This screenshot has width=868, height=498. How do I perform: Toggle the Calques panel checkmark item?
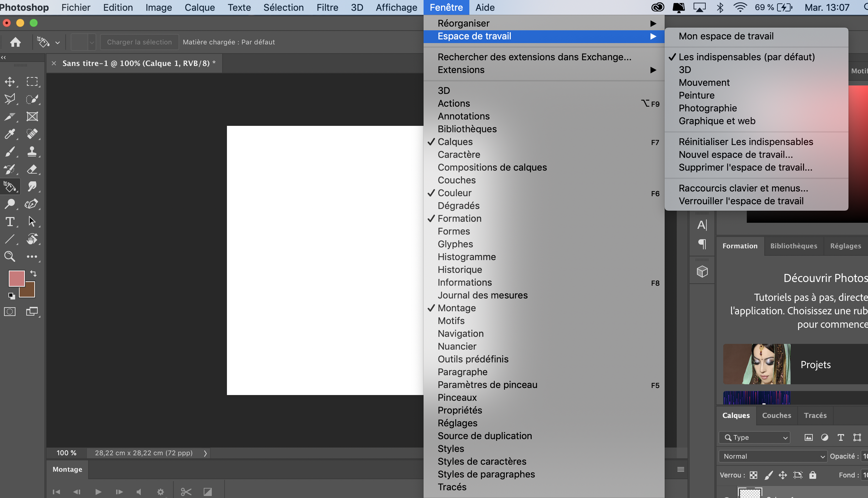tap(455, 142)
